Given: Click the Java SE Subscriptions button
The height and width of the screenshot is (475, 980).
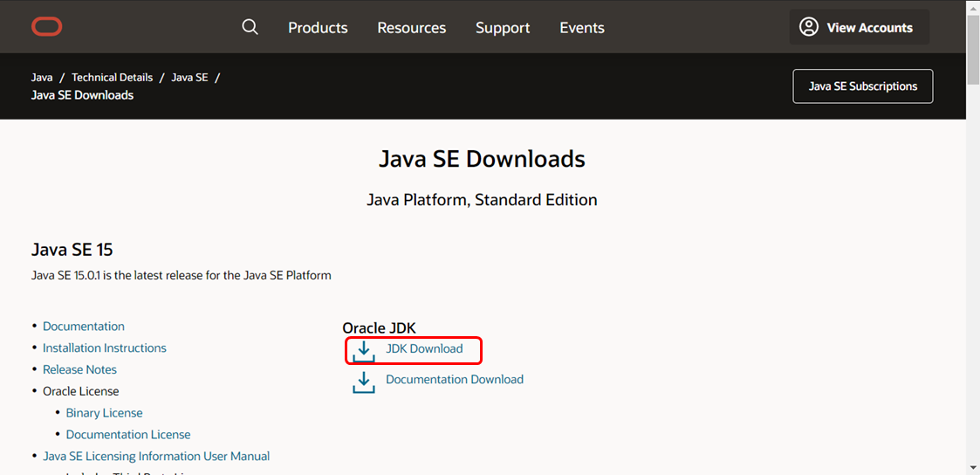Looking at the screenshot, I should tap(863, 86).
